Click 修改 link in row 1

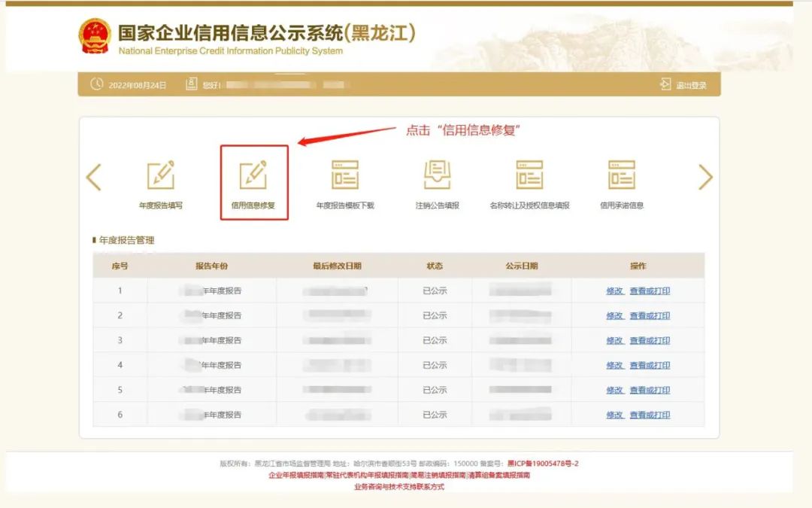pyautogui.click(x=614, y=291)
